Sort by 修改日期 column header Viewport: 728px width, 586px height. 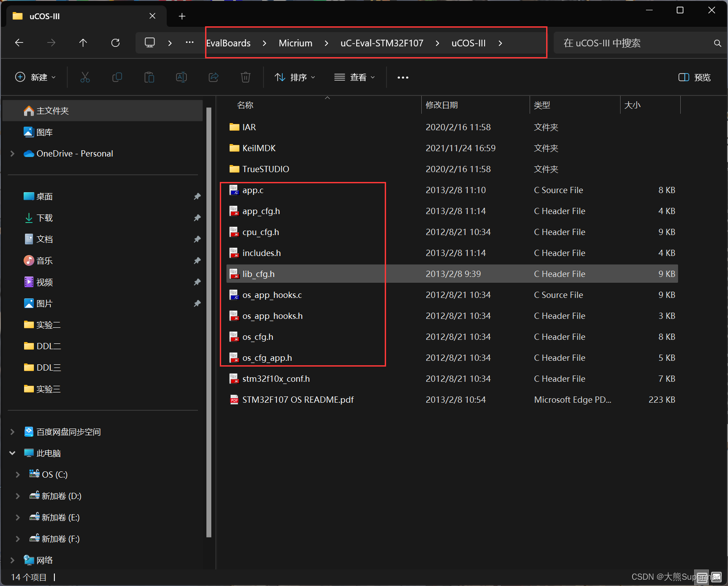coord(442,105)
